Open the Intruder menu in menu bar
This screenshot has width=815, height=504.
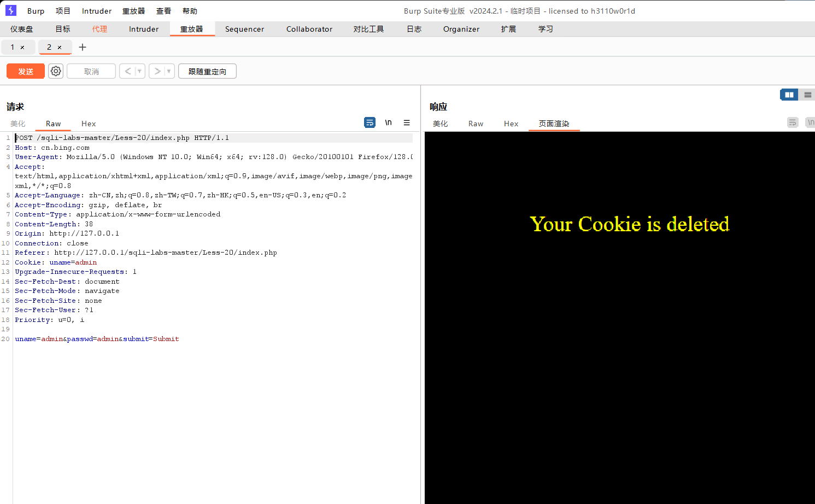click(x=97, y=11)
